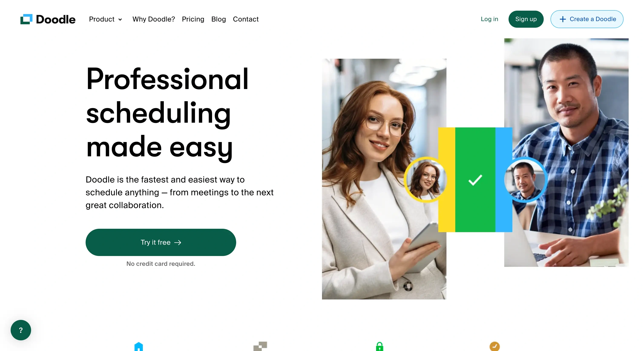This screenshot has width=644, height=351.
Task: Click the Blog navigation link
Action: coord(219,19)
